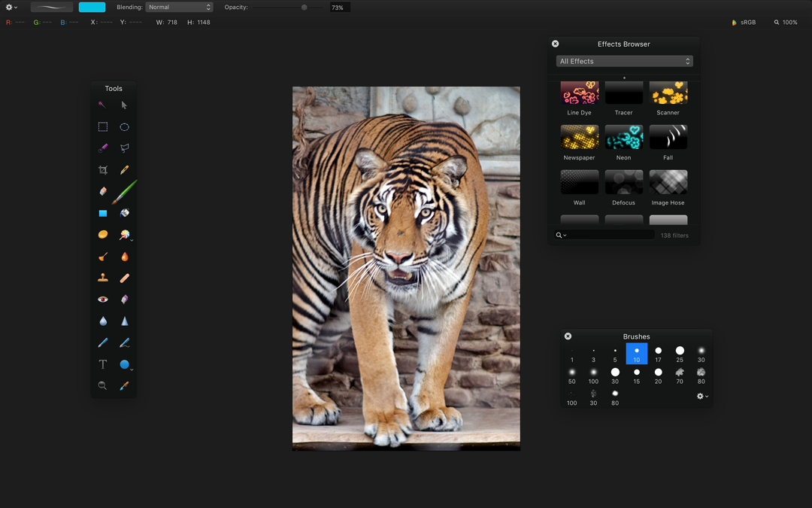This screenshot has width=812, height=508.
Task: Choose the Newspaper effect thumbnail
Action: pyautogui.click(x=580, y=137)
